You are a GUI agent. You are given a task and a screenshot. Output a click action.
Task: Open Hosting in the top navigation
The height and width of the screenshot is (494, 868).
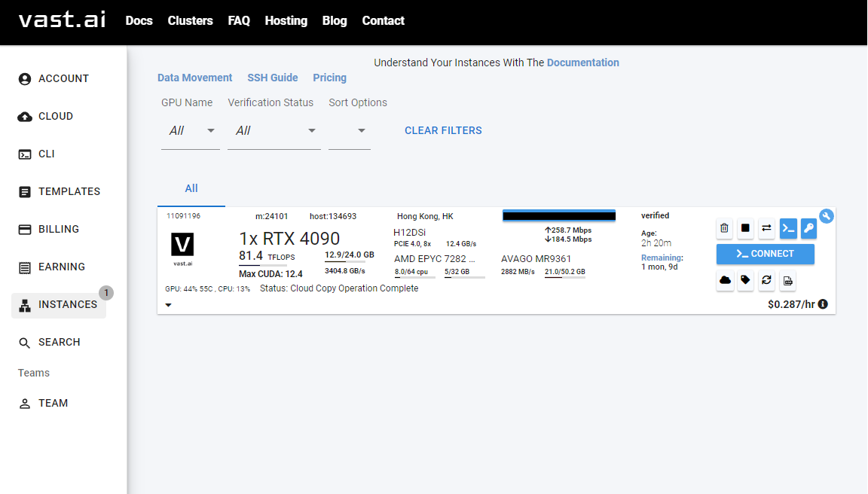(286, 20)
